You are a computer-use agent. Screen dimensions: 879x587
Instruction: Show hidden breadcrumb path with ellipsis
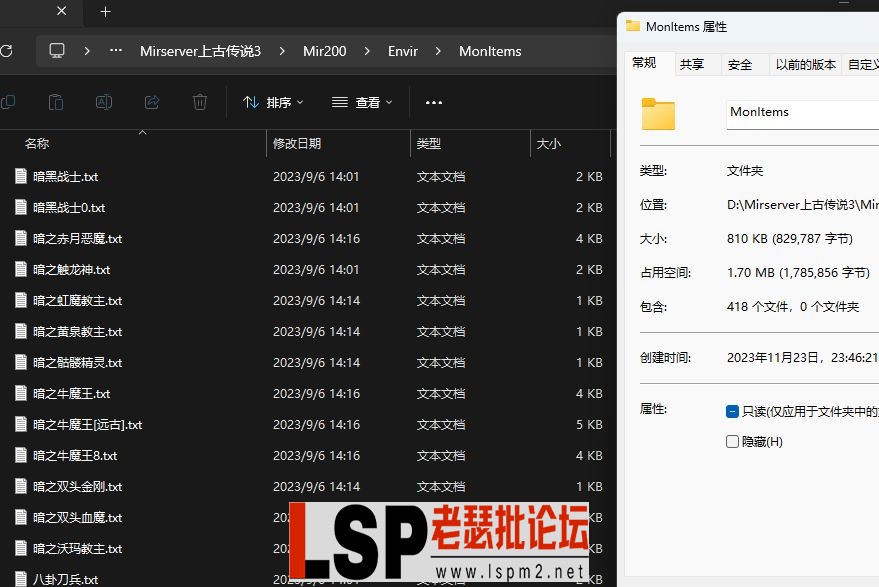[x=116, y=50]
